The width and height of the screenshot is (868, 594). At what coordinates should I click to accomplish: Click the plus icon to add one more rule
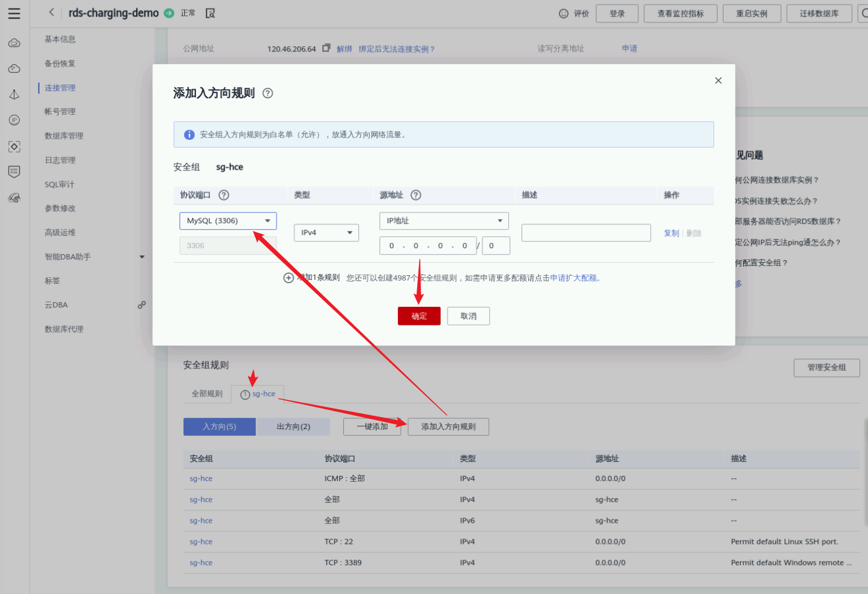point(288,278)
